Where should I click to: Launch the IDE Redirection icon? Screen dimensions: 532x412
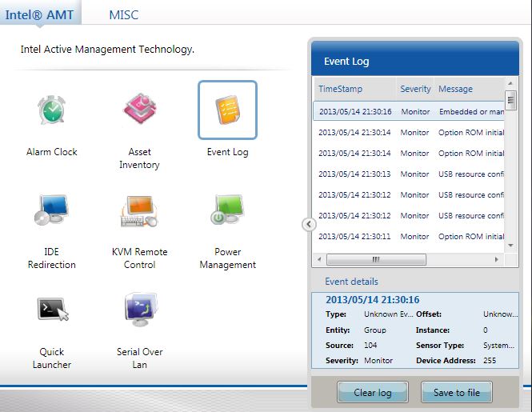click(x=51, y=210)
